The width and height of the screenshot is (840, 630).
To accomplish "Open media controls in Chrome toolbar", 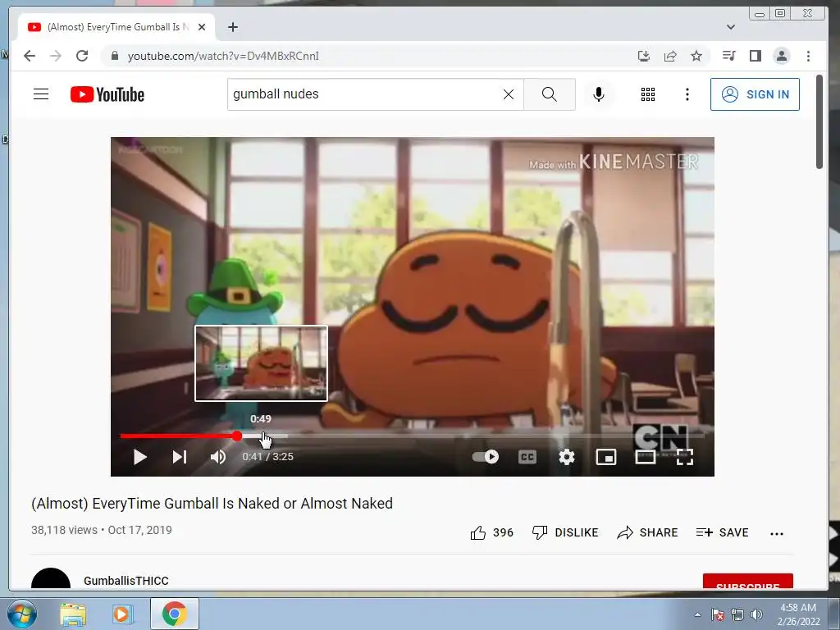I will pos(728,56).
